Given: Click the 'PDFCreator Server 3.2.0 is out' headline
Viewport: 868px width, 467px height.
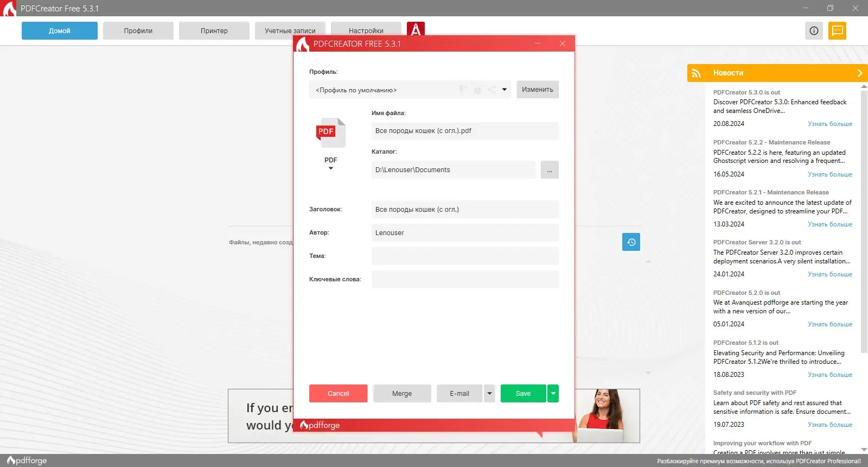Looking at the screenshot, I should coord(757,242).
